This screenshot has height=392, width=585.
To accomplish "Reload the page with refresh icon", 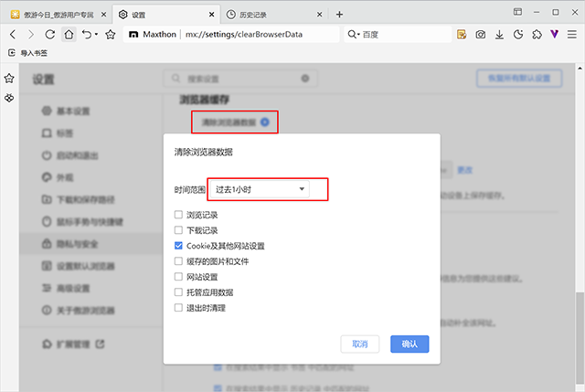I will [x=49, y=35].
